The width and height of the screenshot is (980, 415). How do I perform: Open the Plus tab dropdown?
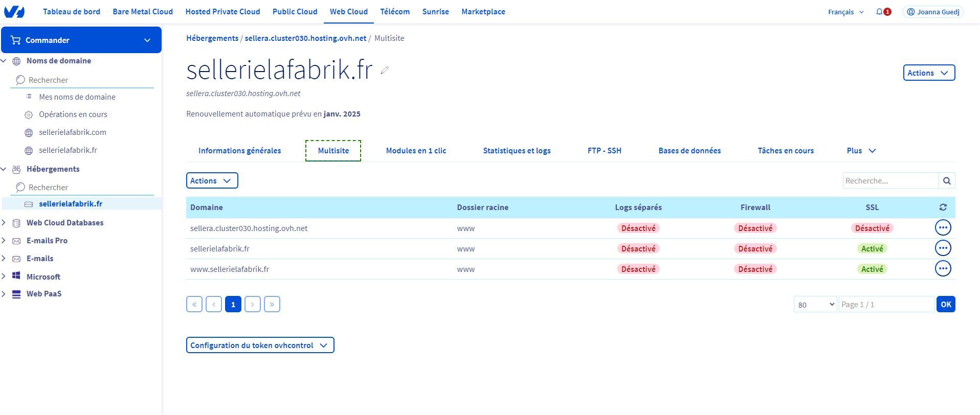(861, 151)
